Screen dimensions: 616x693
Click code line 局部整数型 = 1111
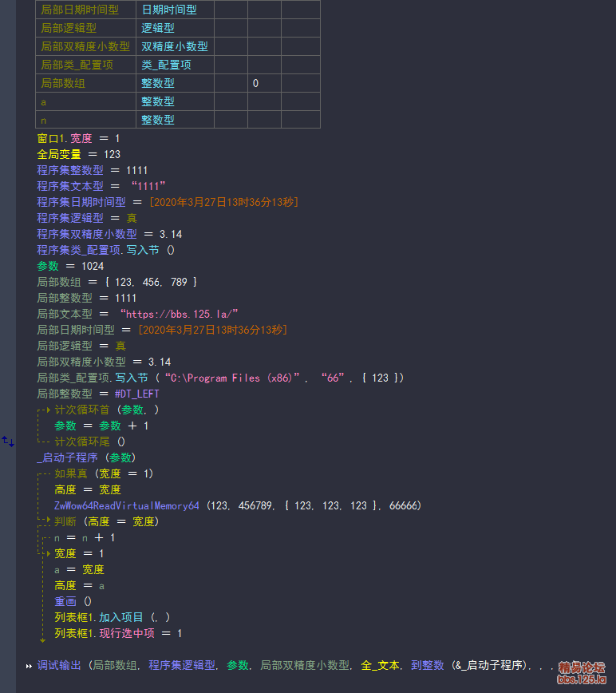click(x=87, y=298)
